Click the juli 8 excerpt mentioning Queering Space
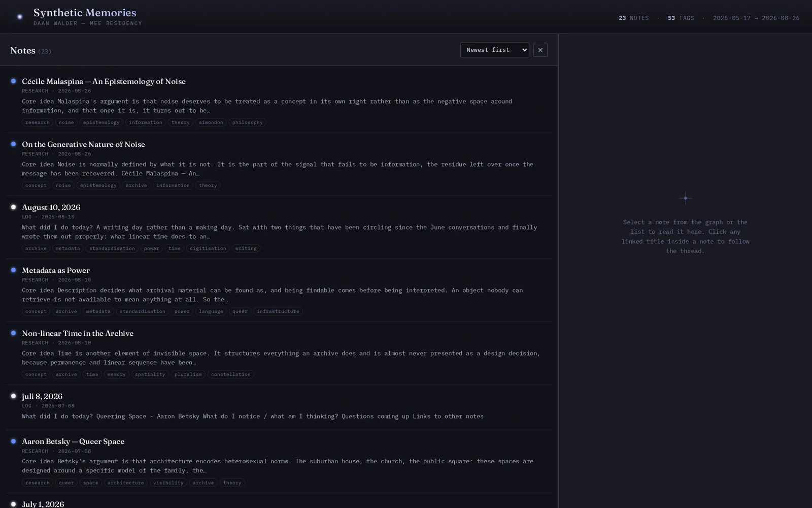812x508 pixels. pos(253,416)
